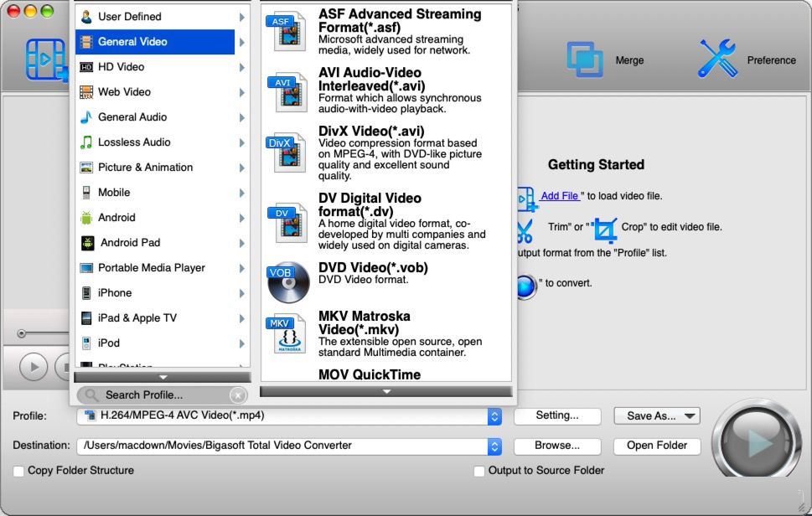Expand the Lossless Audio submenu arrow
The width and height of the screenshot is (812, 516).
point(242,143)
